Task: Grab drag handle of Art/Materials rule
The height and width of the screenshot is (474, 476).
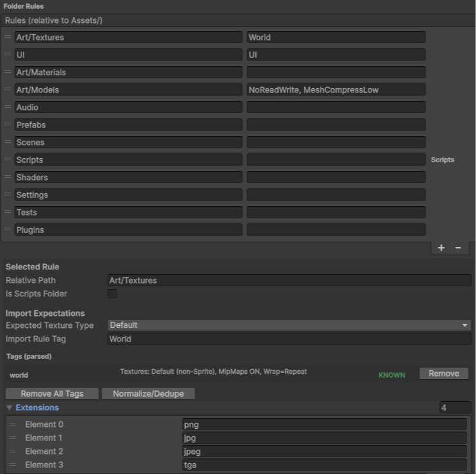Action: pos(7,71)
